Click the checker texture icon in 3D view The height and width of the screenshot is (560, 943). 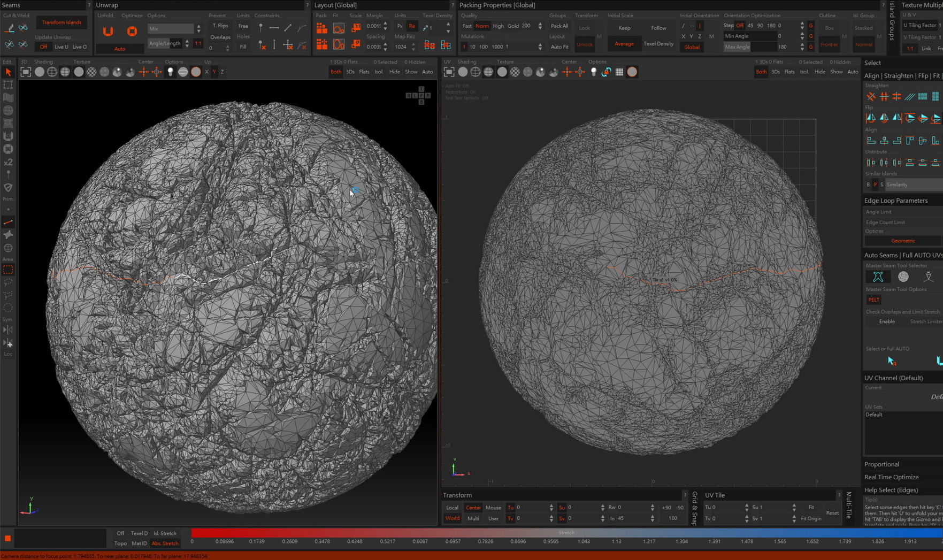pos(91,72)
